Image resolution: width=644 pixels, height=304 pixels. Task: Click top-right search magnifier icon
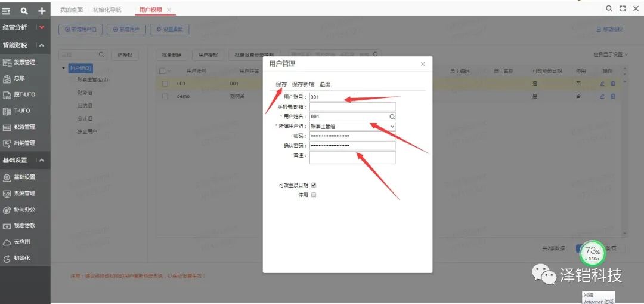[609, 8]
